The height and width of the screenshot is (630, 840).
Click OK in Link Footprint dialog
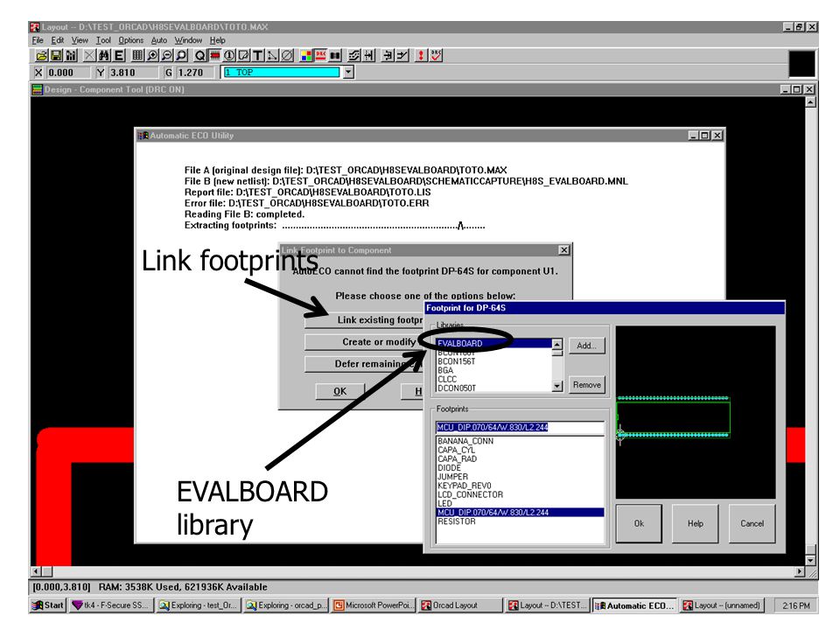click(340, 391)
